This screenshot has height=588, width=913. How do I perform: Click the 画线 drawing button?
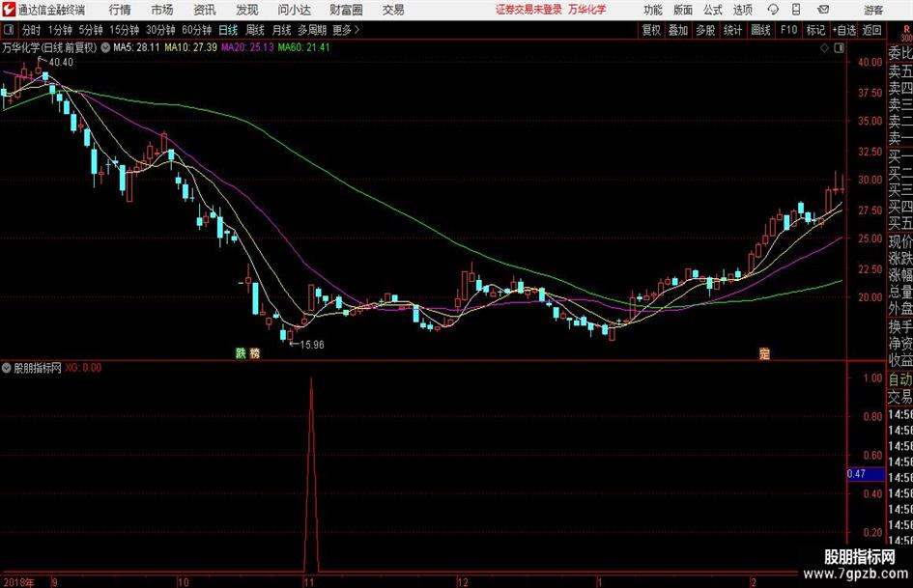(x=761, y=30)
